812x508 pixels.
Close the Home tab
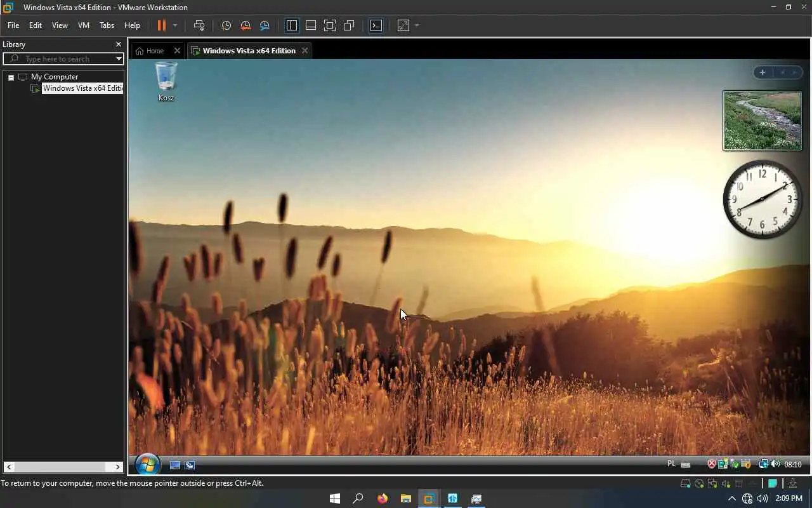177,51
